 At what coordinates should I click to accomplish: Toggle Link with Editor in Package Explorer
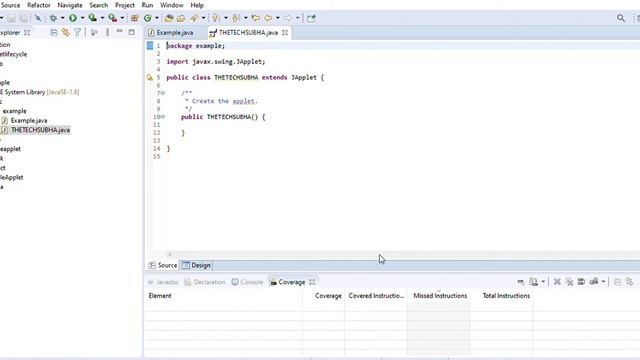pos(65,32)
